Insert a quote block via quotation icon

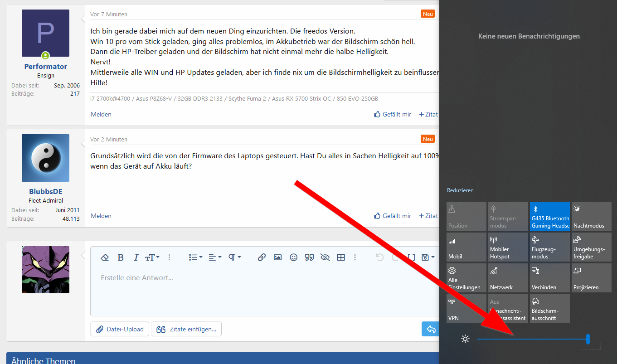309,257
